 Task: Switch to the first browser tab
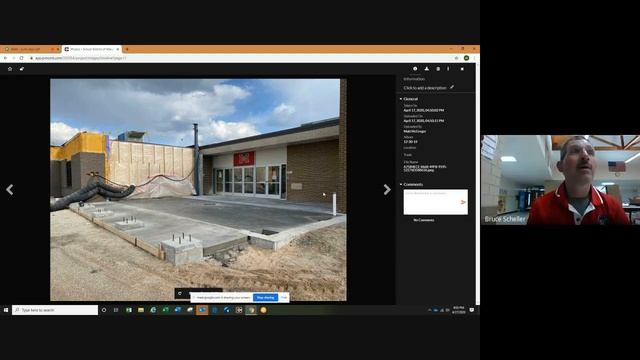[x=31, y=49]
